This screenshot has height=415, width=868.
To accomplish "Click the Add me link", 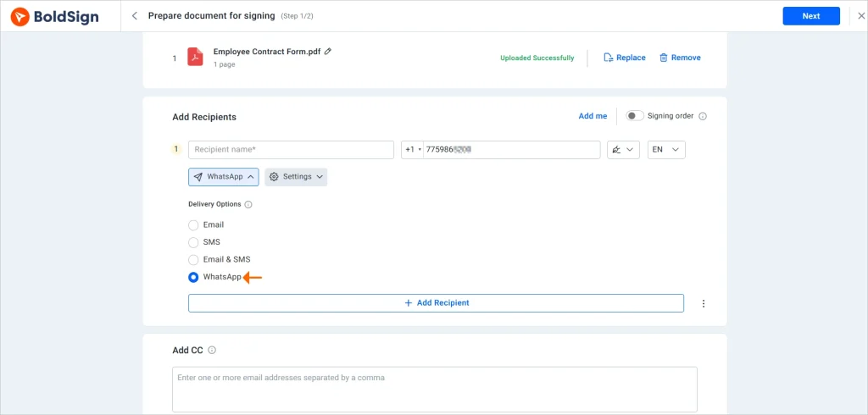I will (x=593, y=116).
